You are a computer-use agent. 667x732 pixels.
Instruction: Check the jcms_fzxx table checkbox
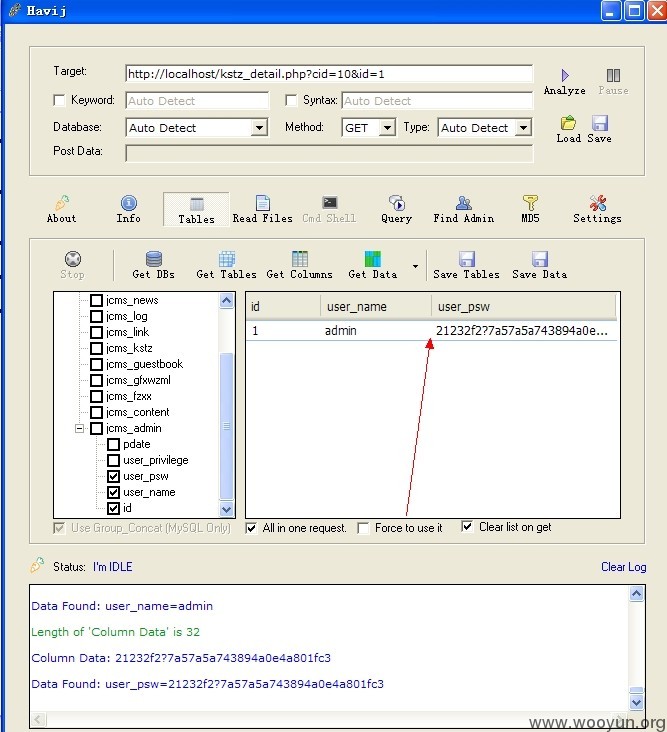click(x=96, y=396)
